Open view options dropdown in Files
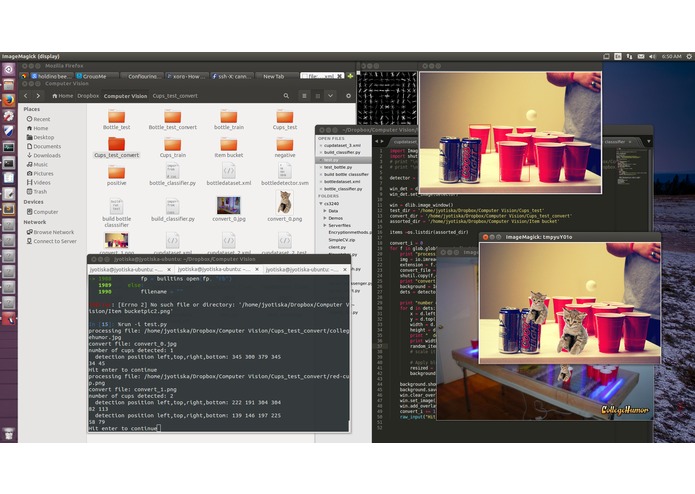The image size is (695, 494). [x=330, y=96]
